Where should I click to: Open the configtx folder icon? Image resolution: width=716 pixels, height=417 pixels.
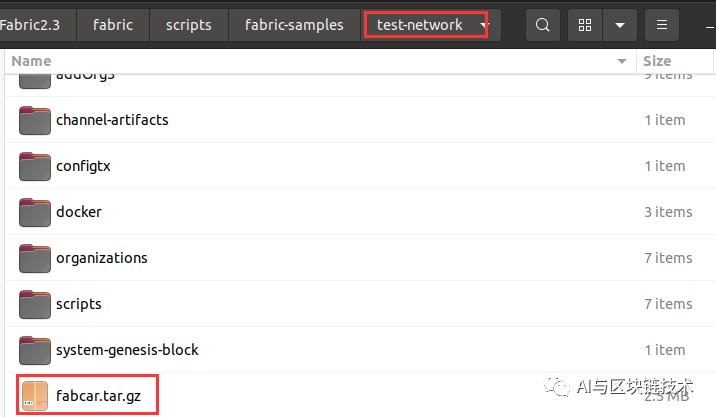pos(35,166)
